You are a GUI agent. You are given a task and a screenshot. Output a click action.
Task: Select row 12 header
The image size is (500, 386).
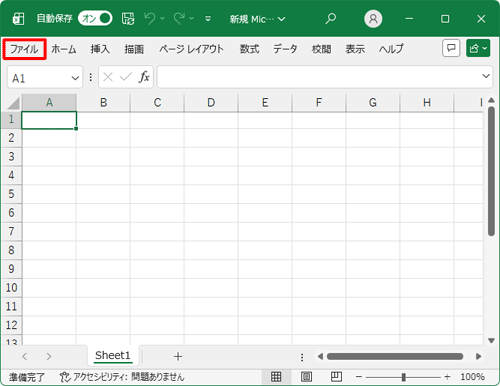(11, 325)
